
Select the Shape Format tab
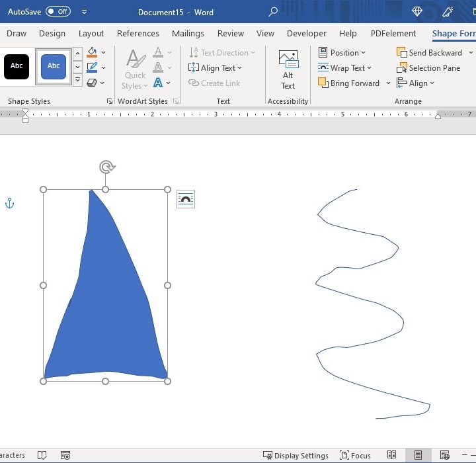[454, 34]
